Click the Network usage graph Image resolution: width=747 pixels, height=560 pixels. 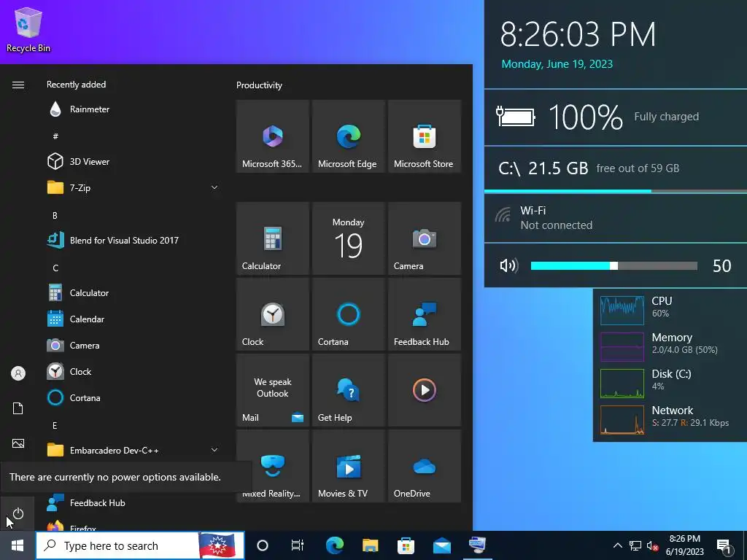coord(622,420)
